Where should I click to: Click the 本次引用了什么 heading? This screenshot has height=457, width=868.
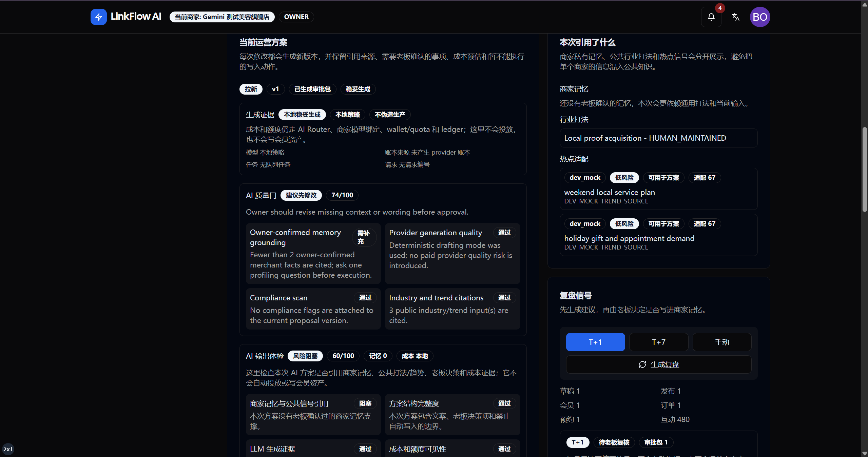coord(587,42)
